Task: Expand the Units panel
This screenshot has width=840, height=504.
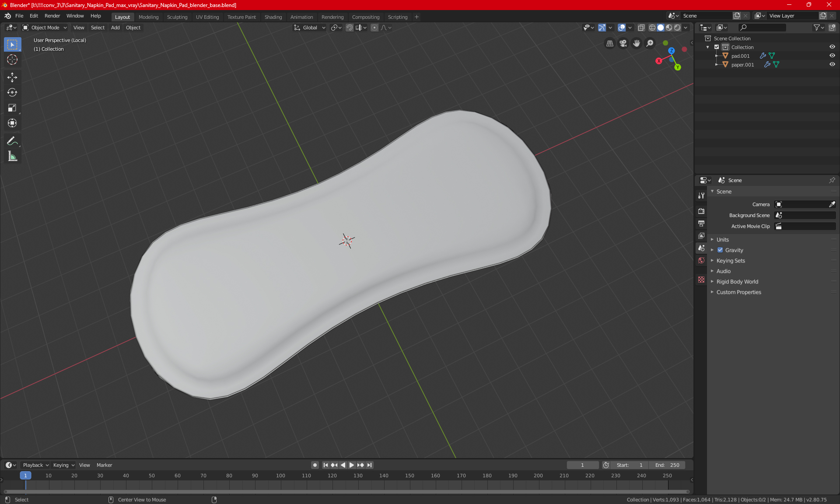Action: click(722, 240)
